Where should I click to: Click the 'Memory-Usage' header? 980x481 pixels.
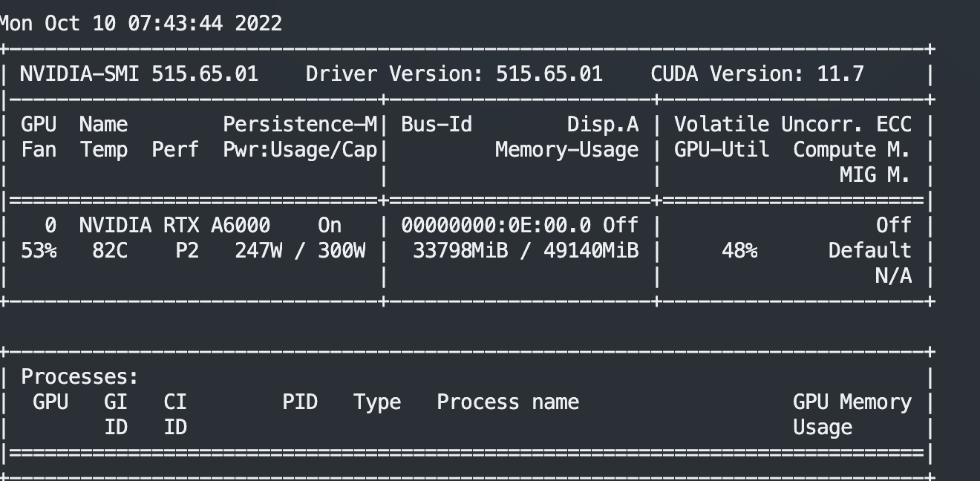pos(567,150)
